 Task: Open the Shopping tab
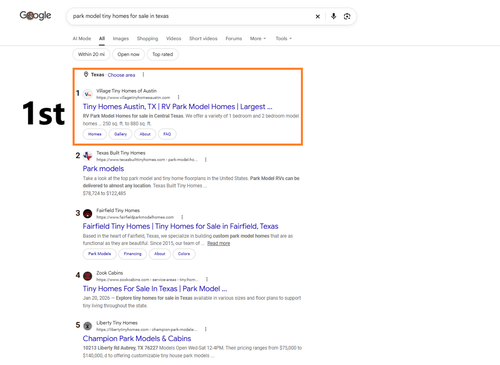click(147, 38)
